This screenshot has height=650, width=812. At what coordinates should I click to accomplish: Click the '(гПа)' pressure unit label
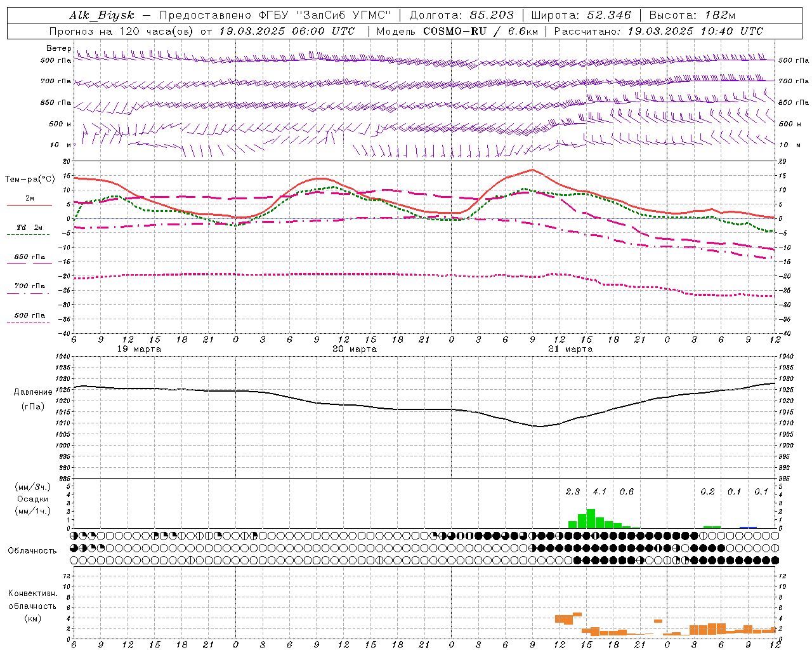33,406
